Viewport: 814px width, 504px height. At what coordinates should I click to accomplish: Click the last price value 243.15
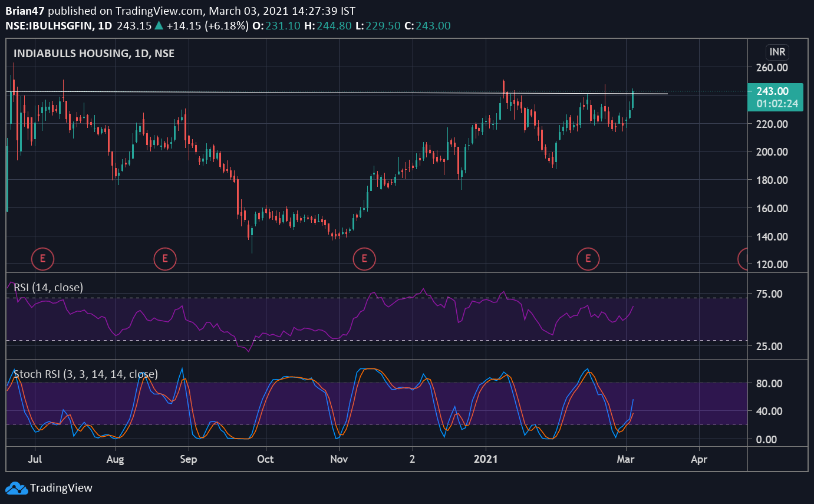point(134,25)
